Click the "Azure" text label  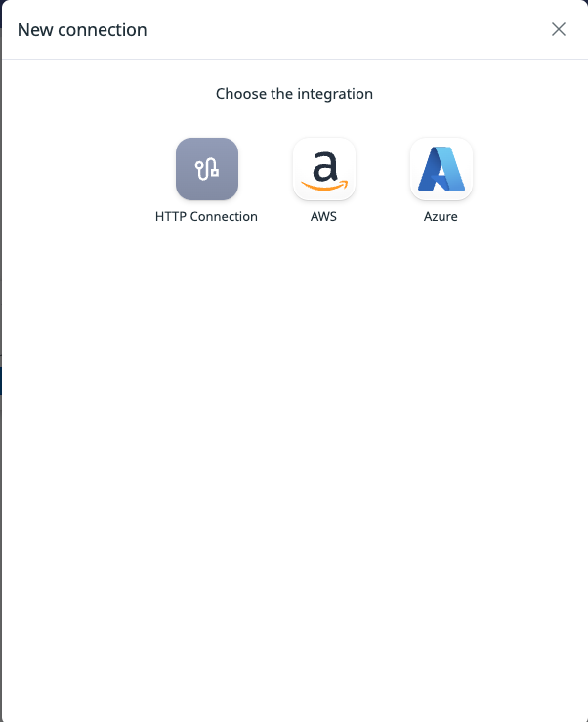(x=441, y=217)
